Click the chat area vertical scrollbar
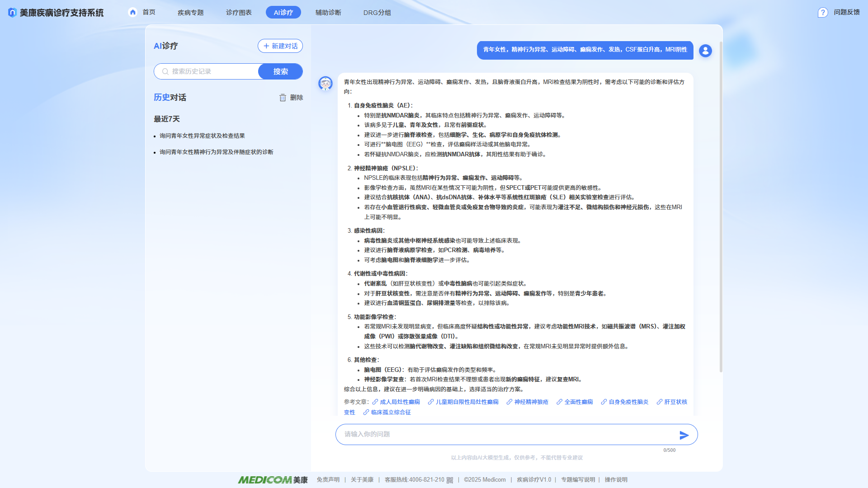This screenshot has height=488, width=868. 721,208
